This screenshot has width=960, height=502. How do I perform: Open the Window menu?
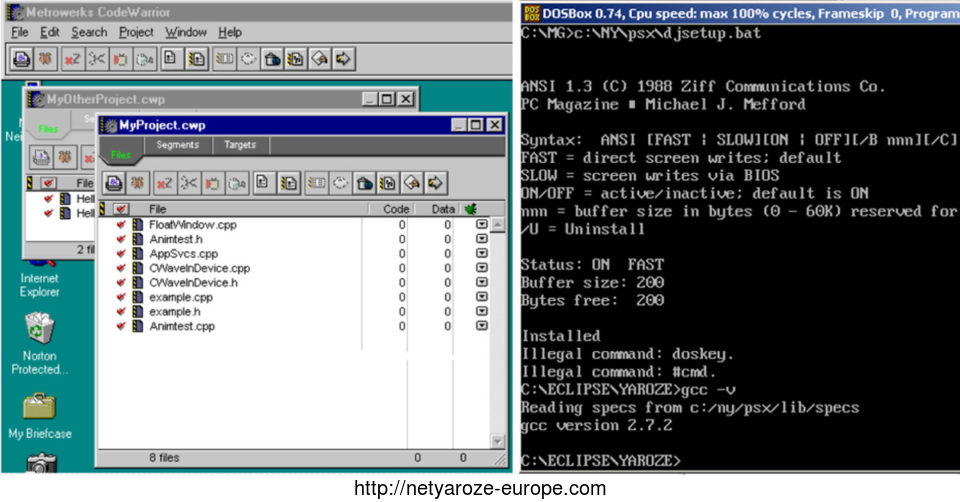pyautogui.click(x=186, y=32)
